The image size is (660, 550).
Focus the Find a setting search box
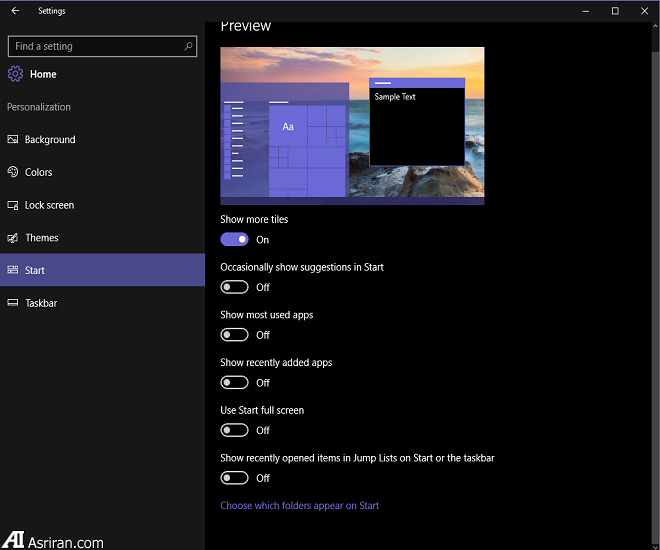click(x=95, y=46)
